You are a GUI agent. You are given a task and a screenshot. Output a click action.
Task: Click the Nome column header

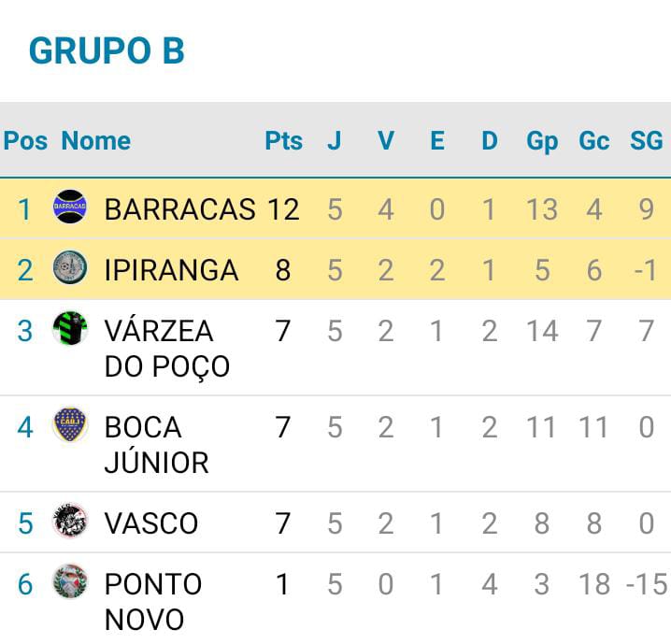pyautogui.click(x=96, y=140)
